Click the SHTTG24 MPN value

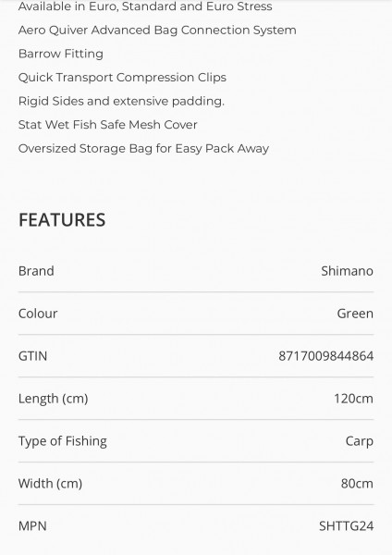[x=346, y=526]
